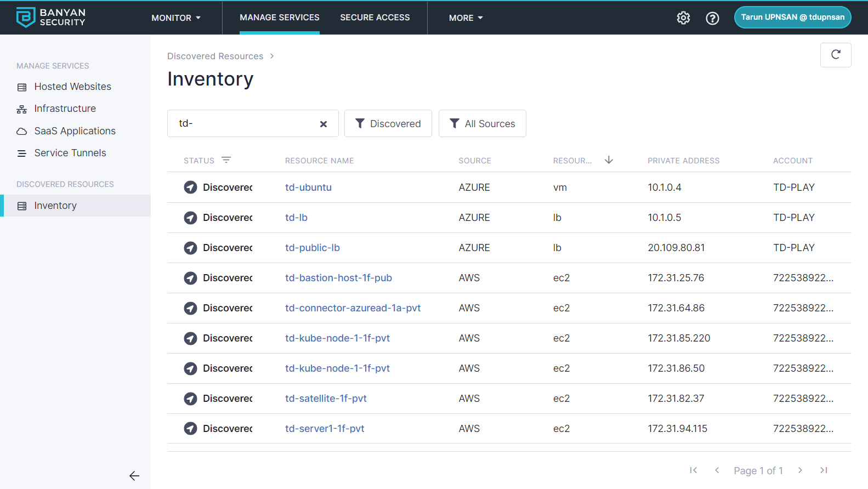Click the status column filter icon
868x489 pixels.
point(226,160)
